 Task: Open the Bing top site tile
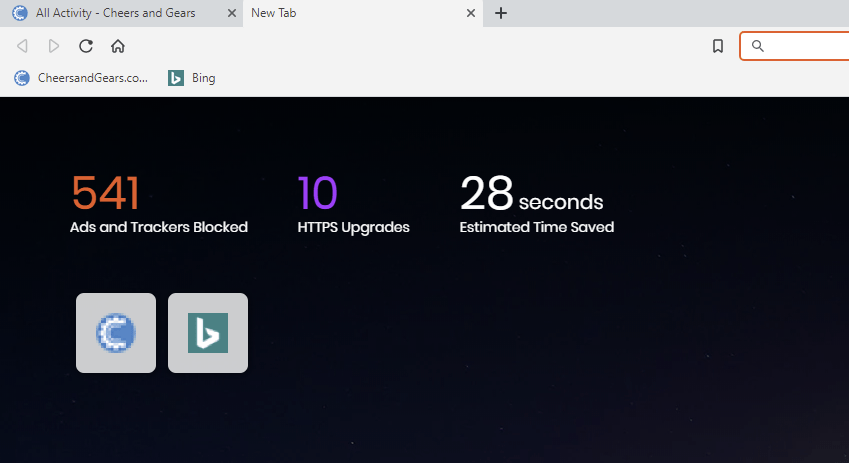pos(208,333)
